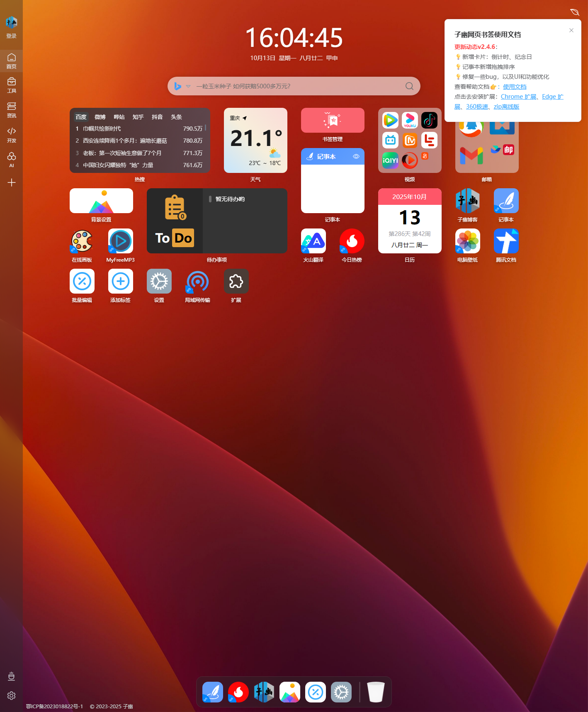The image size is (588, 712).
Task: Open the 扩展 extensions puzzle icon
Action: click(236, 281)
